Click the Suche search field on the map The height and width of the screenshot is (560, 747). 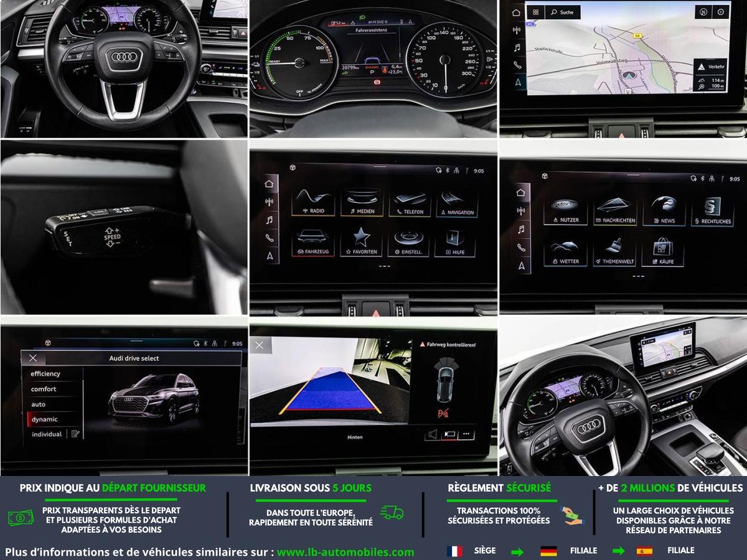(x=563, y=12)
